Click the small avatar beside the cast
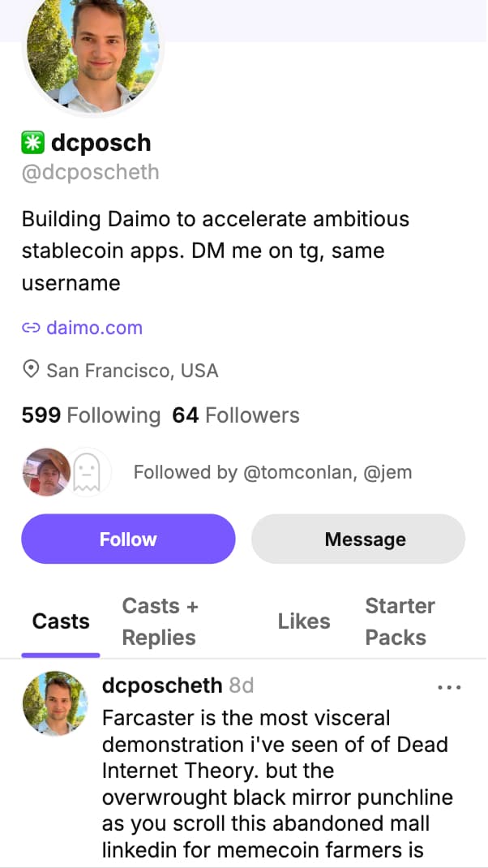488x868 pixels. tap(55, 703)
